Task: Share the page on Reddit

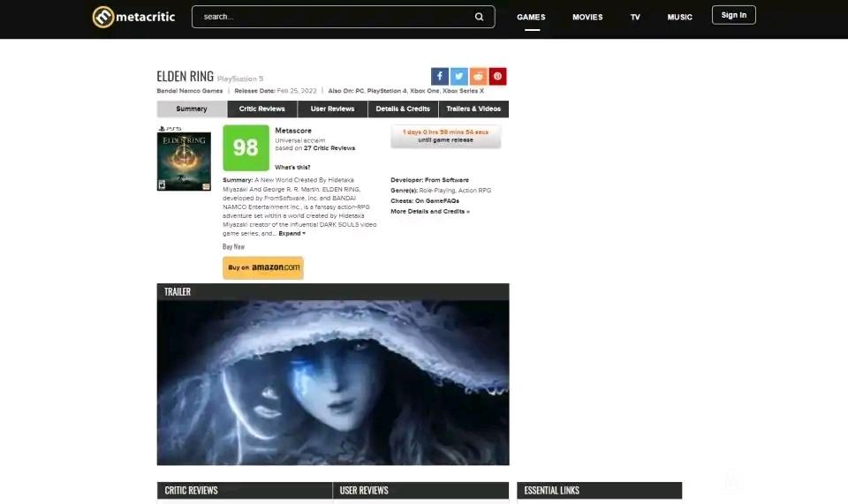Action: (479, 76)
